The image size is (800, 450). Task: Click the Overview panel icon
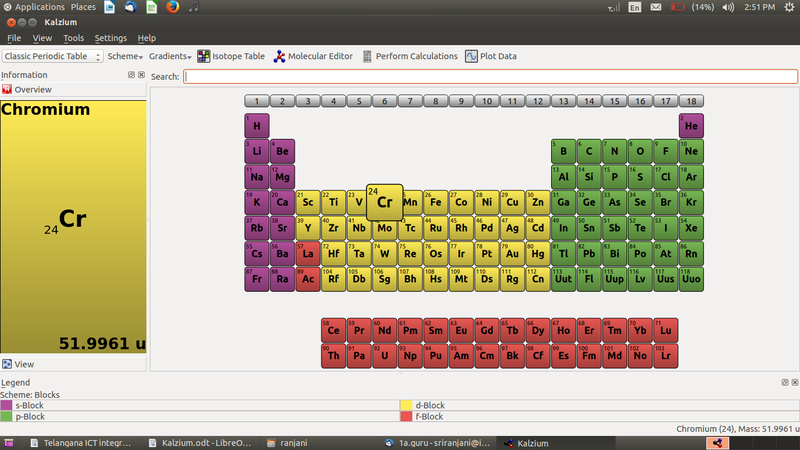[x=7, y=89]
